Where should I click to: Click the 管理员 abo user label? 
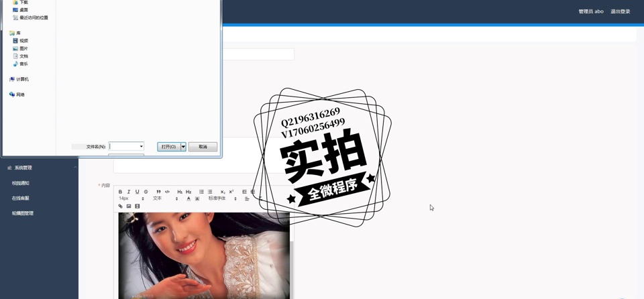click(x=591, y=11)
